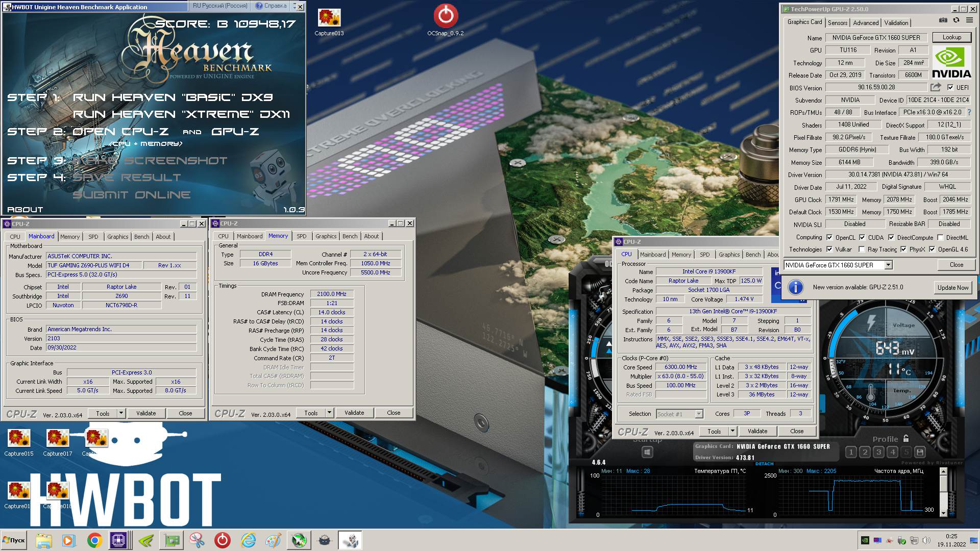Click the Start button

(x=14, y=540)
